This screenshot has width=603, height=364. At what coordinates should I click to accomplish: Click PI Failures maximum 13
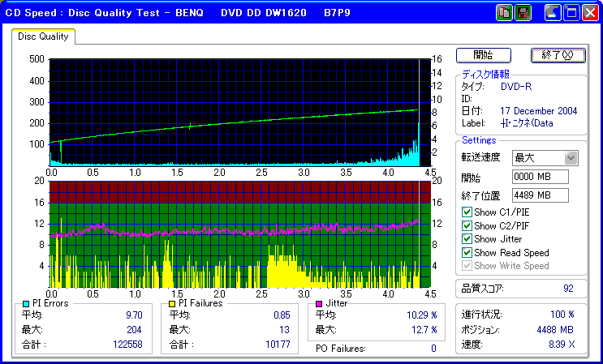pyautogui.click(x=285, y=329)
